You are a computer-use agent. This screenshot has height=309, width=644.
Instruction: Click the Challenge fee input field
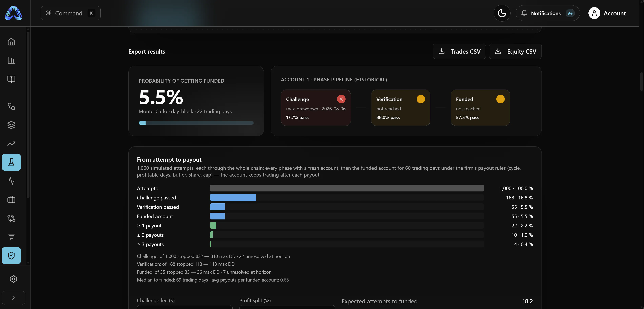184,307
